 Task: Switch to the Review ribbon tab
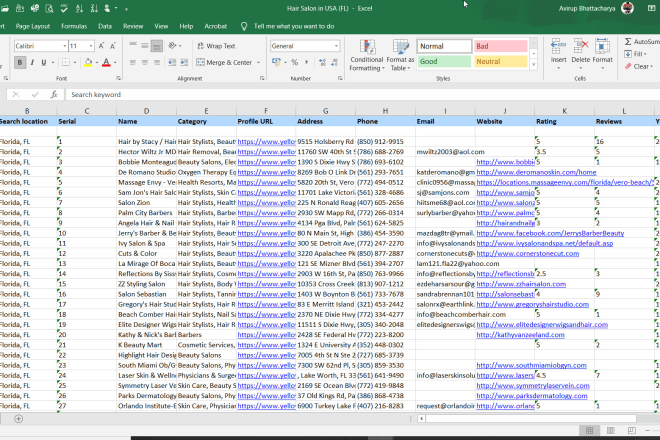(133, 26)
